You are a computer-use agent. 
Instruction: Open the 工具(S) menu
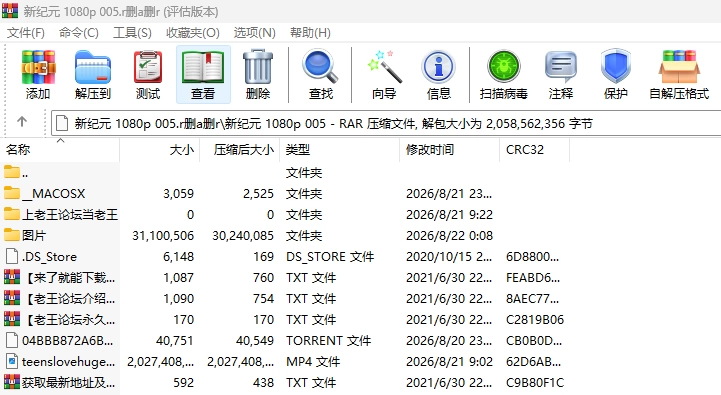coord(132,33)
